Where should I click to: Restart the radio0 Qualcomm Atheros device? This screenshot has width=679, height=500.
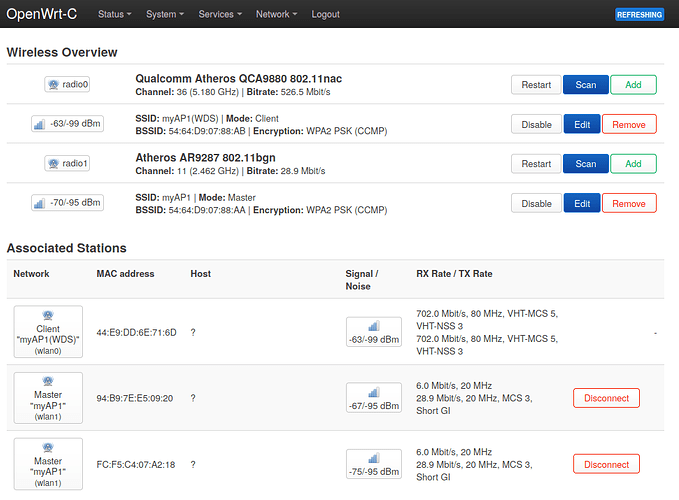point(536,85)
